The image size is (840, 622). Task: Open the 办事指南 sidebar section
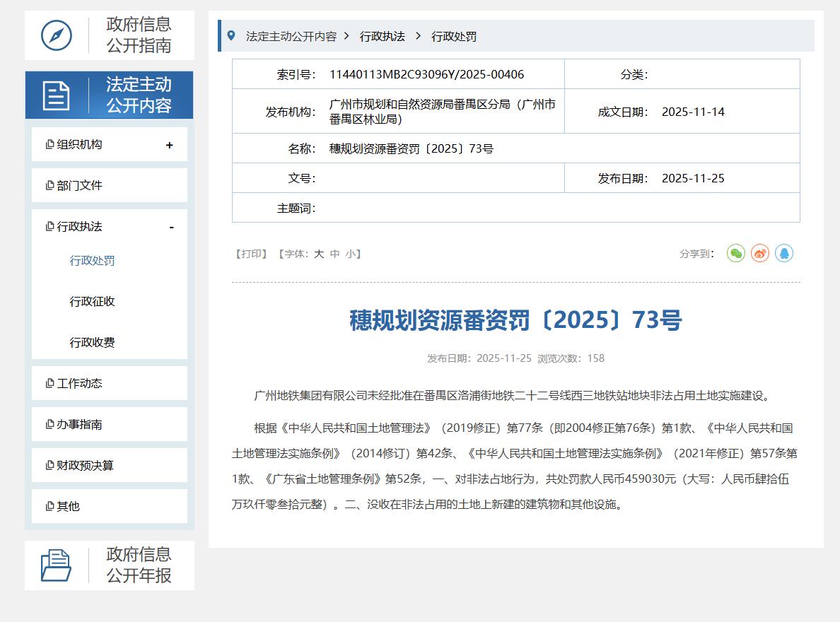[79, 424]
